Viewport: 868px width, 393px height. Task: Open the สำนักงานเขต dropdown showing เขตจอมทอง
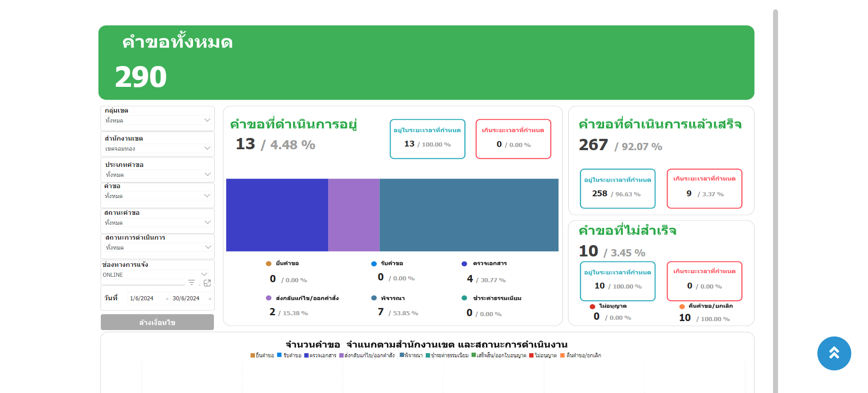(207, 148)
